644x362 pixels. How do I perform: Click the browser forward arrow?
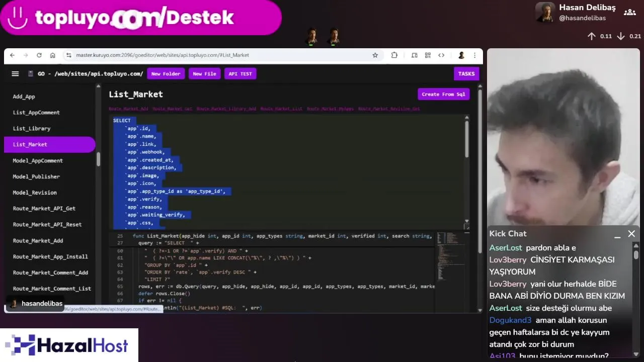pyautogui.click(x=26, y=55)
